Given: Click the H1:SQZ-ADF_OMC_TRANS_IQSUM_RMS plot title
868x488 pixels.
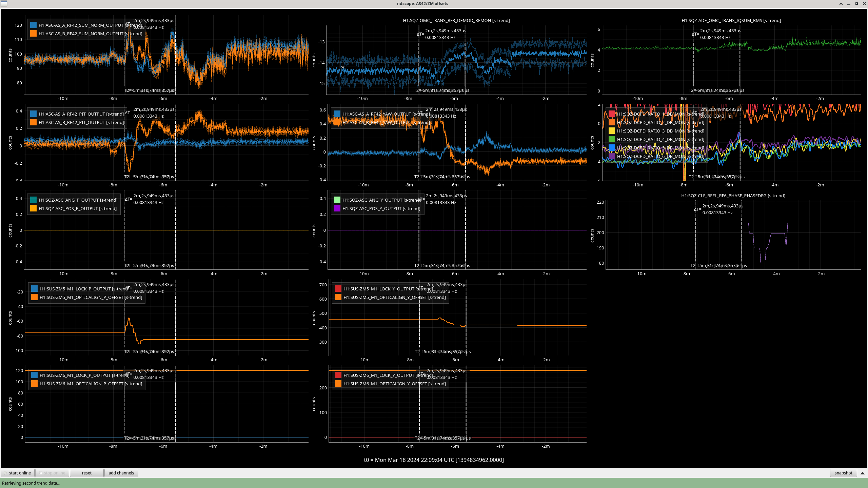Looking at the screenshot, I should click(731, 20).
